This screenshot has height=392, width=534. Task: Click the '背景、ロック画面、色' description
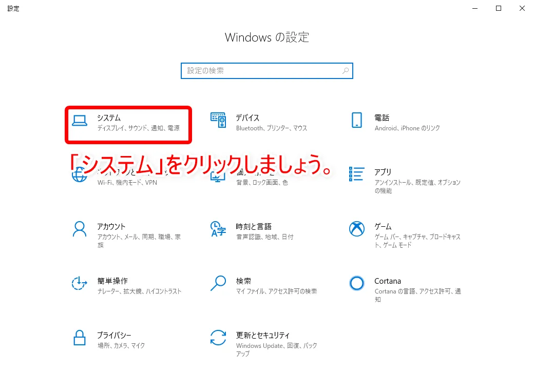point(262,182)
